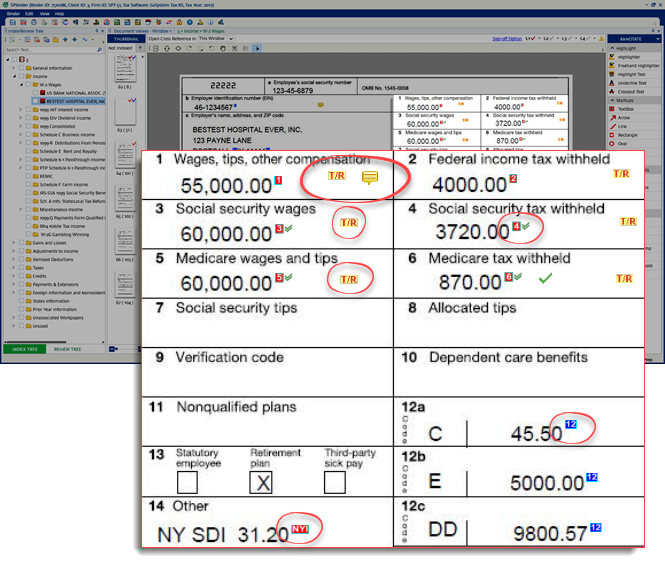Check the US BANK NATIONAL ASSOC checkbox

tap(36, 93)
